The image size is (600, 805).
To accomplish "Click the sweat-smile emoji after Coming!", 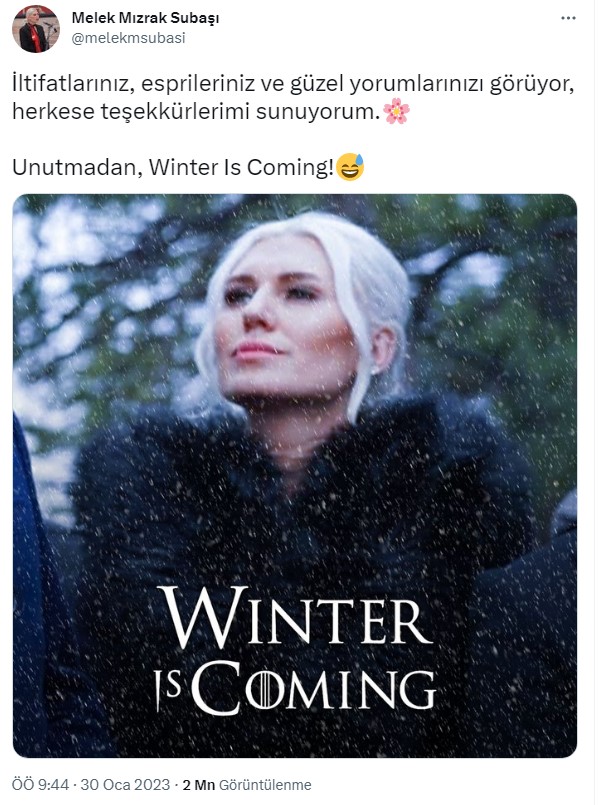I will (350, 167).
